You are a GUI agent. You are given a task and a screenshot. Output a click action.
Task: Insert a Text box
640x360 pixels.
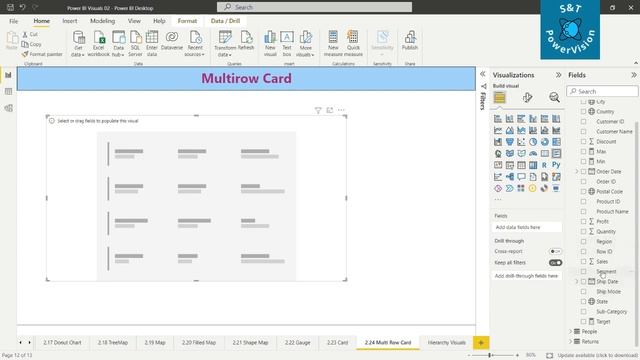click(x=287, y=44)
